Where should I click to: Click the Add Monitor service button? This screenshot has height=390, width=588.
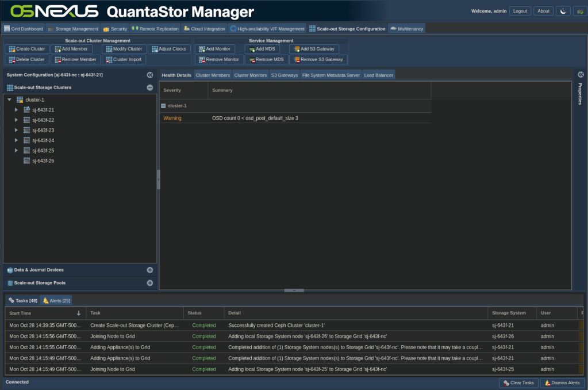(x=214, y=49)
